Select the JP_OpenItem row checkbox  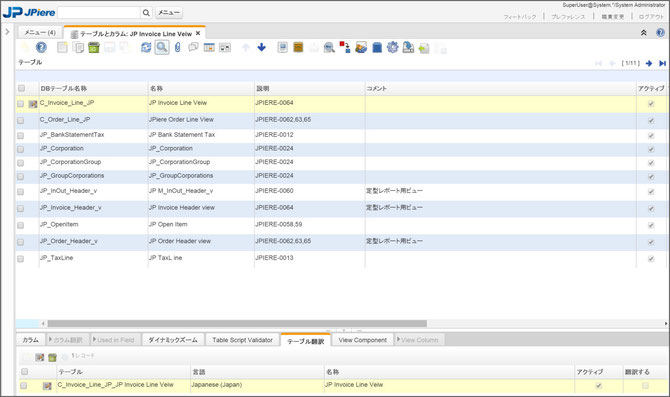pyautogui.click(x=21, y=225)
